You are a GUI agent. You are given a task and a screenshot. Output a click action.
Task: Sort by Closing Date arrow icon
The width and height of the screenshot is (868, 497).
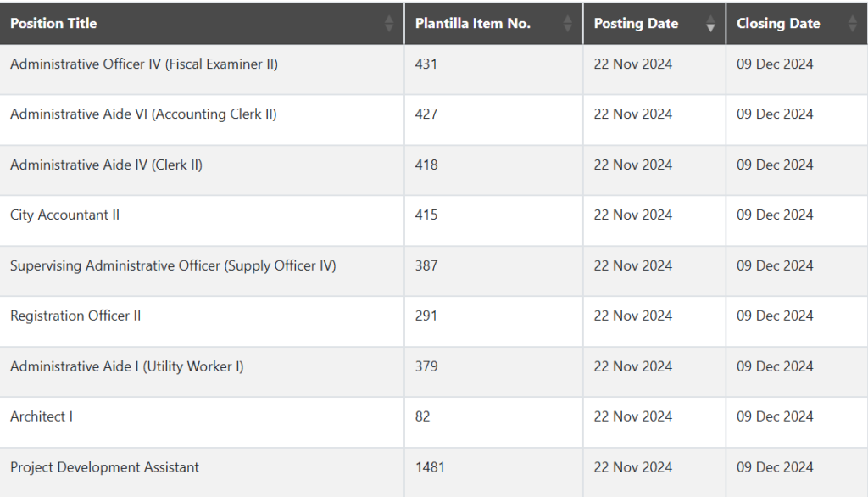click(853, 23)
